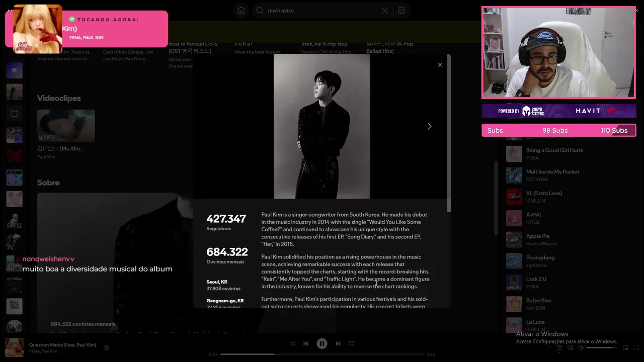Image resolution: width=644 pixels, height=362 pixels.
Task: Click the '427.347' Seguidores count
Action: [x=226, y=219]
